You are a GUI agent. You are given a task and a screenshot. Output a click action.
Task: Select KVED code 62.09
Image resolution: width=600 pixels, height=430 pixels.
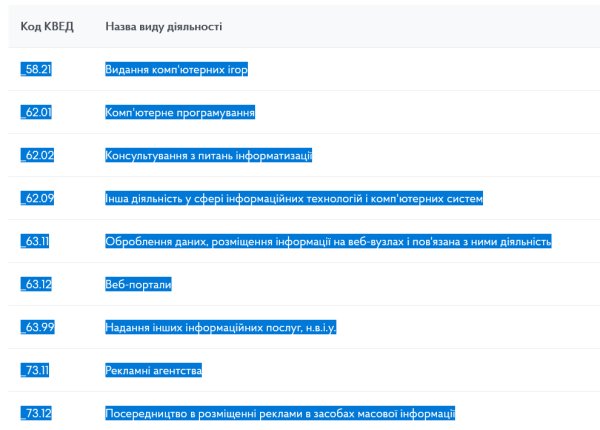click(37, 199)
